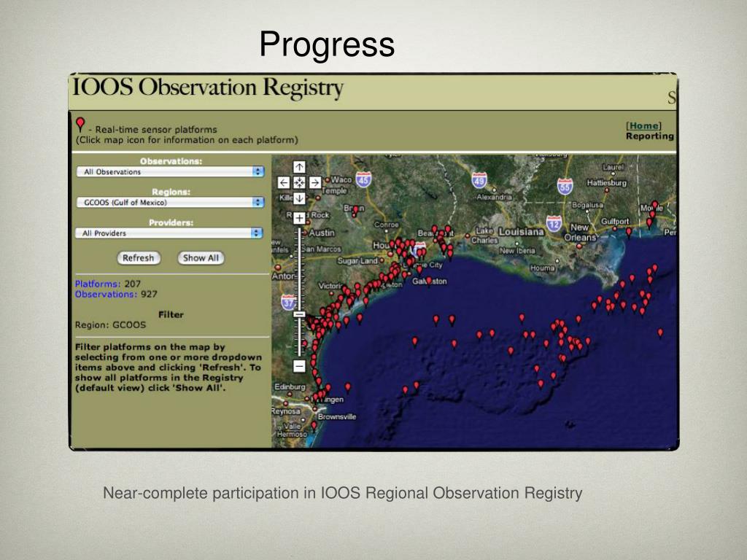Click the Hattiesburg map label
Image resolution: width=747 pixels, height=560 pixels.
click(606, 183)
